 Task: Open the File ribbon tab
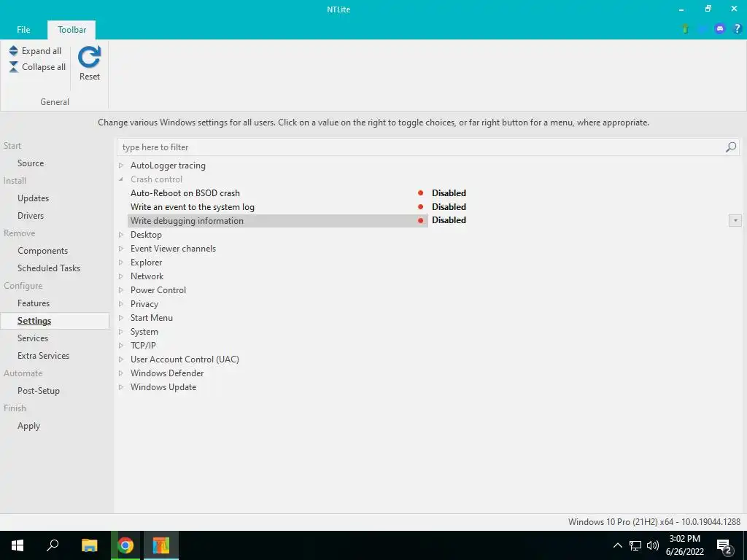click(x=23, y=29)
